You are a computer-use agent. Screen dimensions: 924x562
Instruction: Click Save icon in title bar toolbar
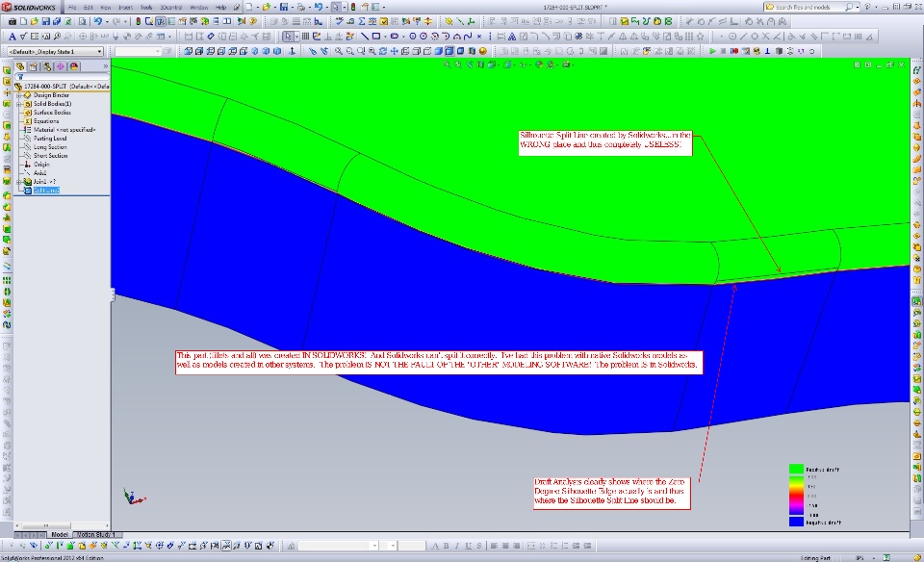(284, 7)
